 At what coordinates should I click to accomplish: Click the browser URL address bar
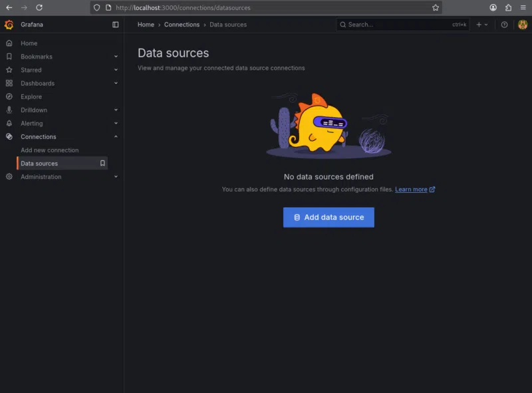coord(265,7)
